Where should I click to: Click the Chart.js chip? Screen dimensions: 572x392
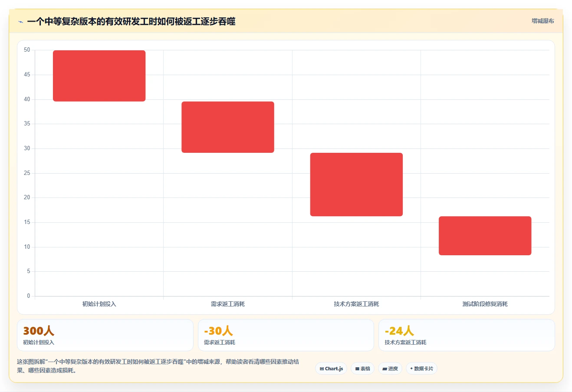coord(331,369)
